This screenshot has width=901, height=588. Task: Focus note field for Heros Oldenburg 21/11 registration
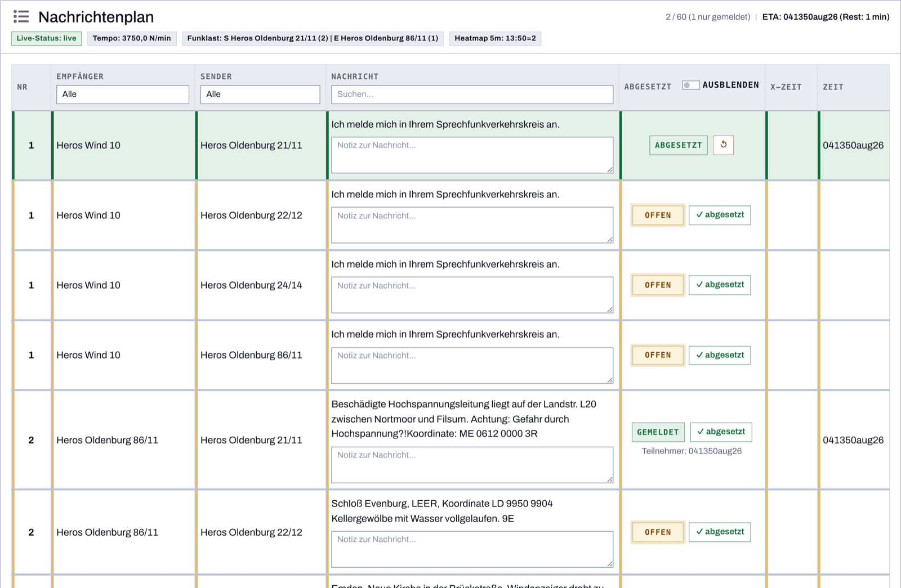pos(472,155)
